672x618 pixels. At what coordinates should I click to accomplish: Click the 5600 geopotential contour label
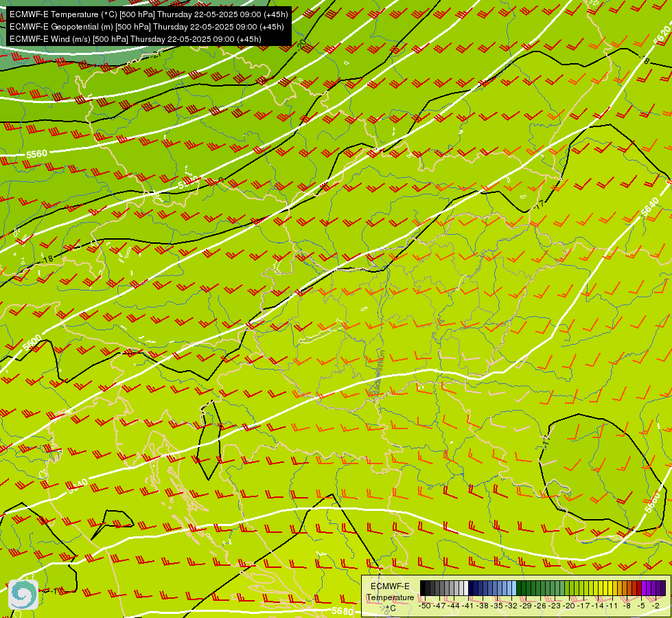pyautogui.click(x=32, y=343)
